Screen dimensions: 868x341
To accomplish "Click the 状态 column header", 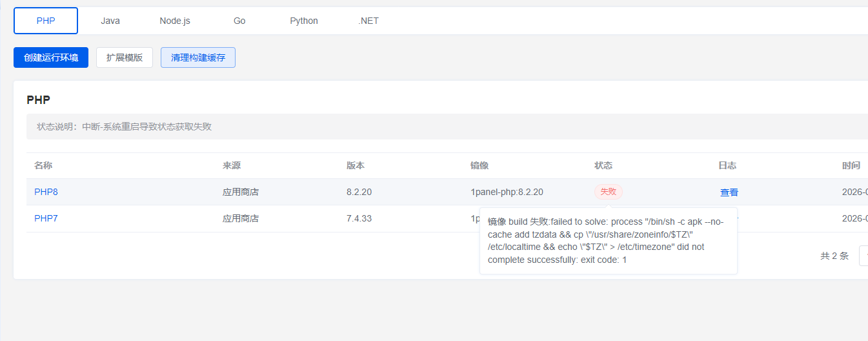I will tap(603, 165).
